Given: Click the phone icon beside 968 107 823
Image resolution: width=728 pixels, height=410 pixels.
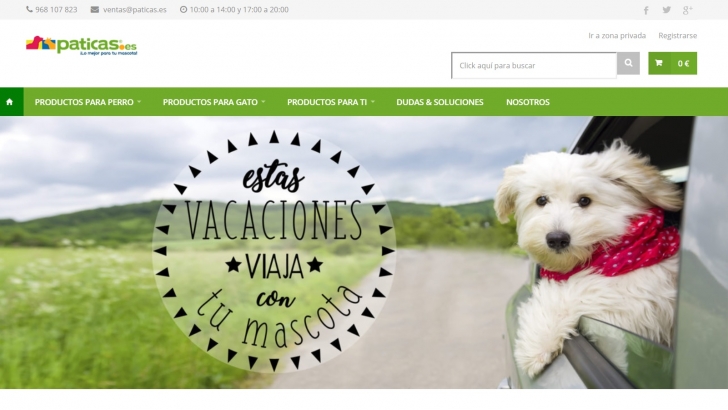Looking at the screenshot, I should 29,9.
